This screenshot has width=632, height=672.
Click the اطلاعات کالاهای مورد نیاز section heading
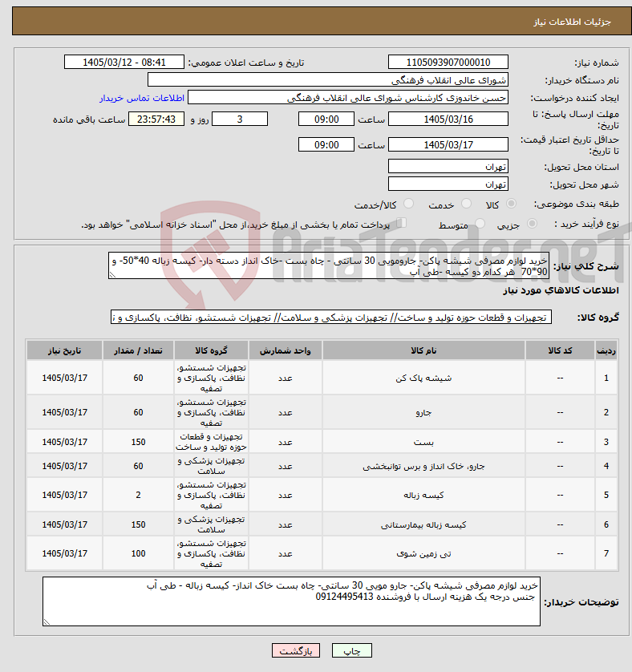click(x=561, y=290)
